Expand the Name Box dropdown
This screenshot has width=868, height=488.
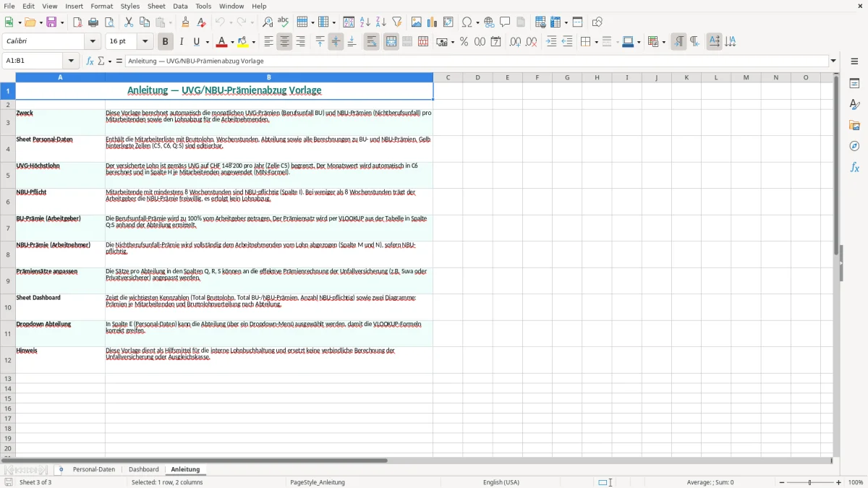72,61
